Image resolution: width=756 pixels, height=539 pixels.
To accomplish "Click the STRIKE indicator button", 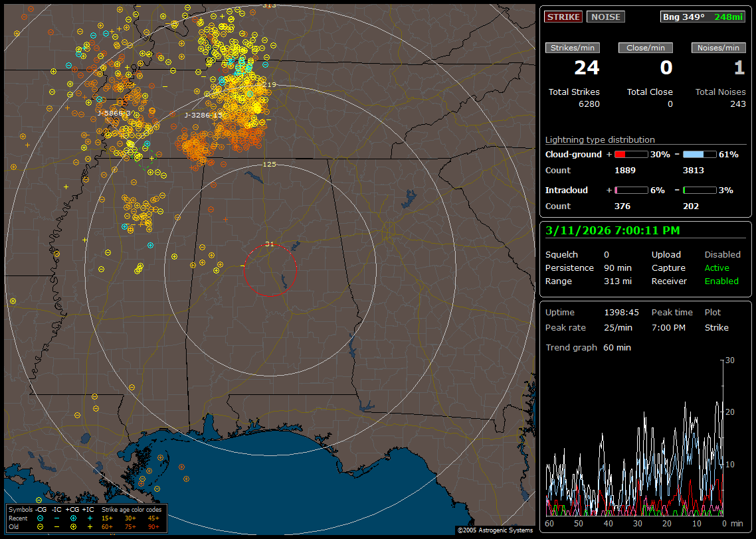I will [563, 17].
